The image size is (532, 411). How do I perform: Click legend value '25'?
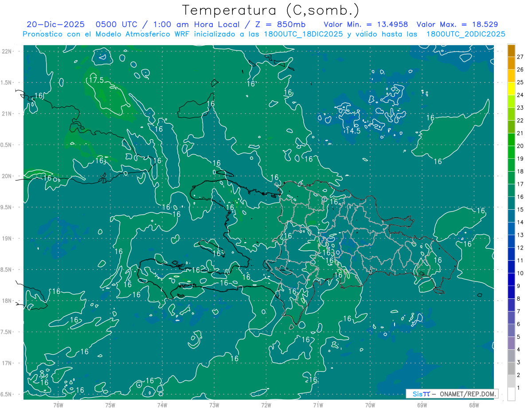(520, 82)
